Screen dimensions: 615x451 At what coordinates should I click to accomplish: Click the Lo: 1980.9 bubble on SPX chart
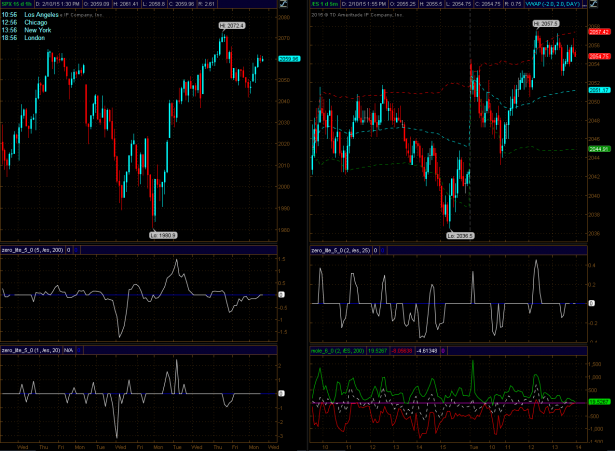(x=161, y=235)
